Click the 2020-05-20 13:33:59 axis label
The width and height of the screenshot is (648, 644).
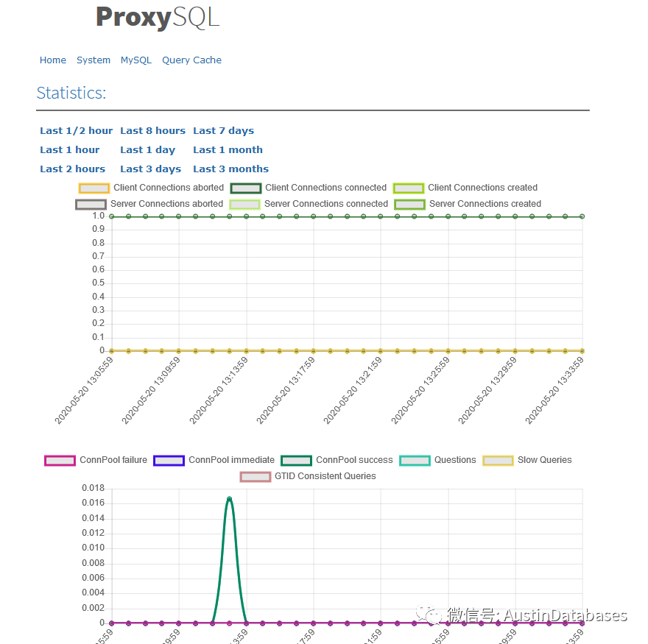tap(554, 390)
